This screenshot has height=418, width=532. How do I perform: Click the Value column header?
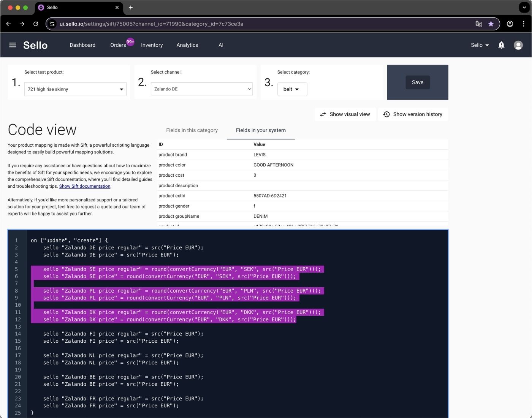point(260,144)
